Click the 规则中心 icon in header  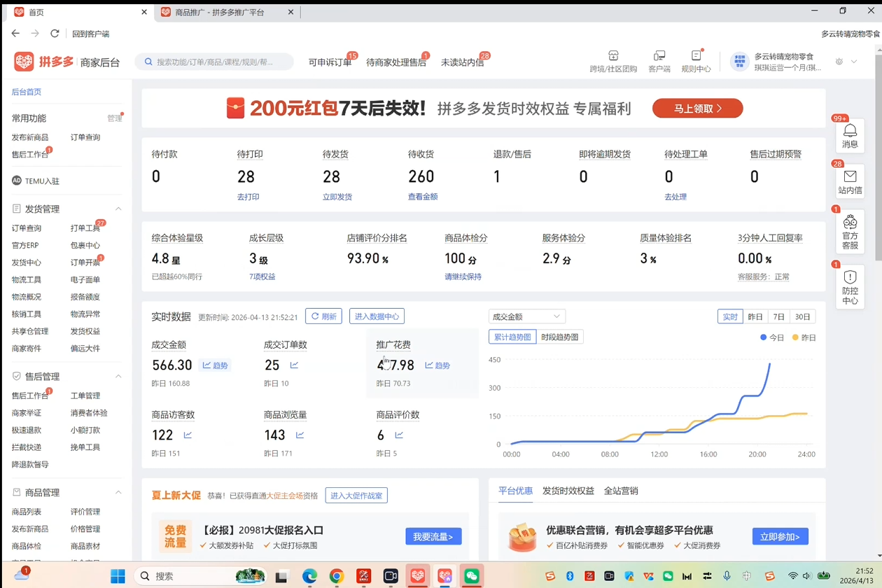tap(696, 56)
